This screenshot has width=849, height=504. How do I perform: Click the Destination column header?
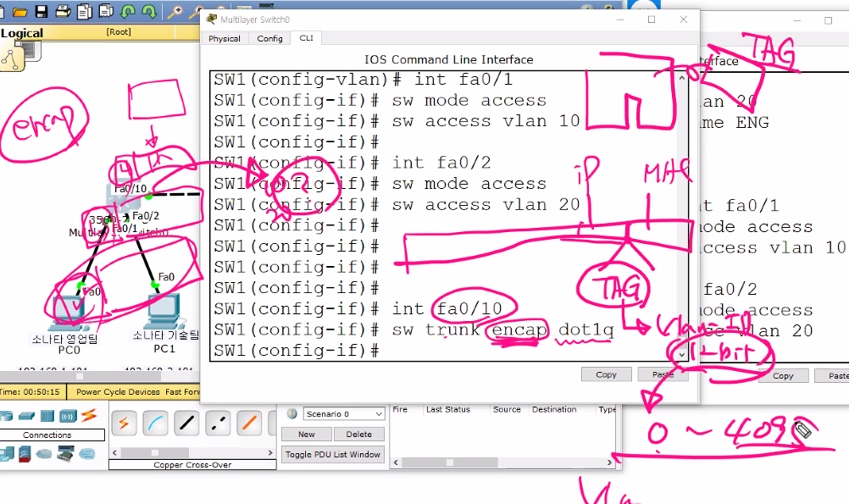pyautogui.click(x=554, y=410)
